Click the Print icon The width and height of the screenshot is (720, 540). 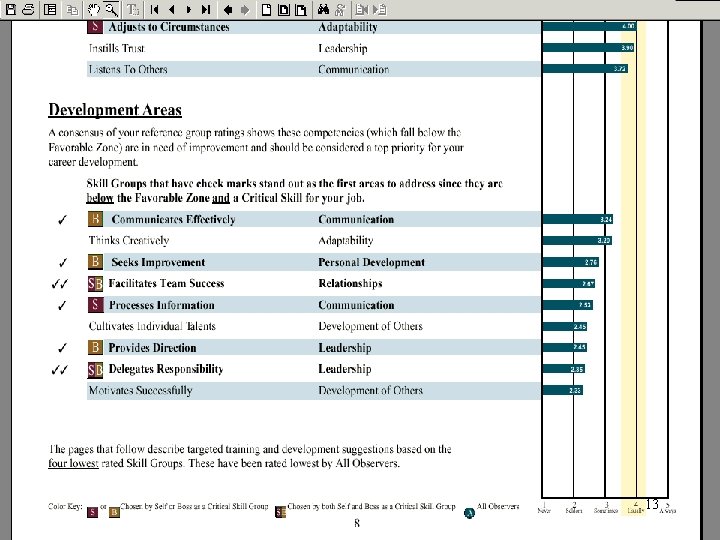click(x=28, y=9)
